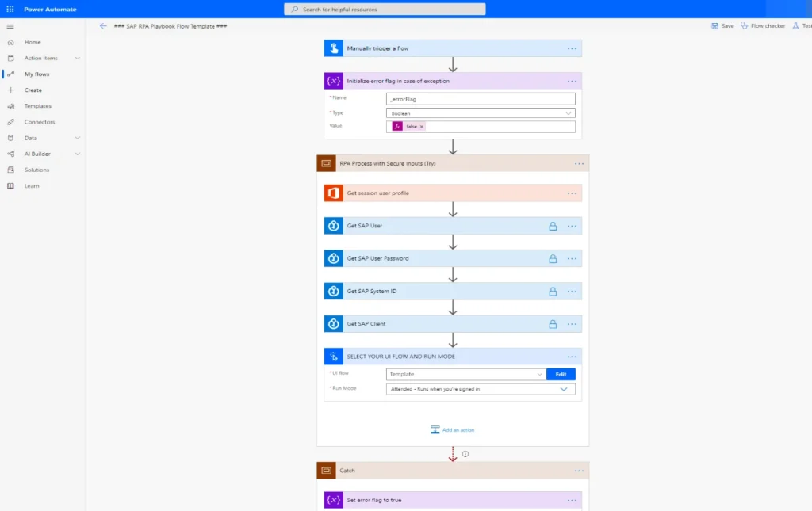
Task: Expand the Data submenu chevron
Action: point(77,138)
